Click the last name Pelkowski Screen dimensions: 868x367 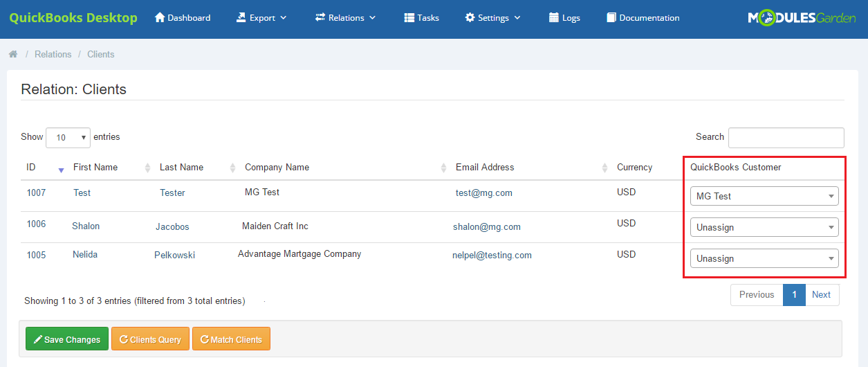point(174,255)
